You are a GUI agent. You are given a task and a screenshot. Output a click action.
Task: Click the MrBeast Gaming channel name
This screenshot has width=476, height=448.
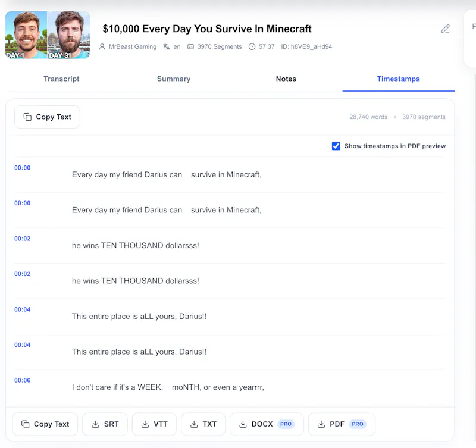pyautogui.click(x=133, y=46)
